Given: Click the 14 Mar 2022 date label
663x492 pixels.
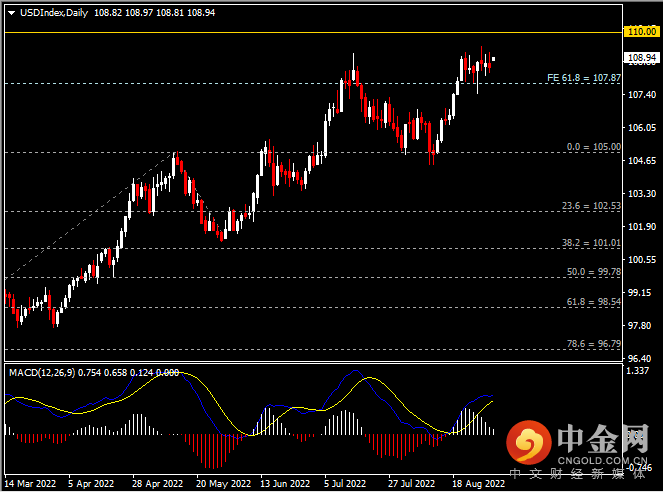Looking at the screenshot, I should [x=30, y=484].
